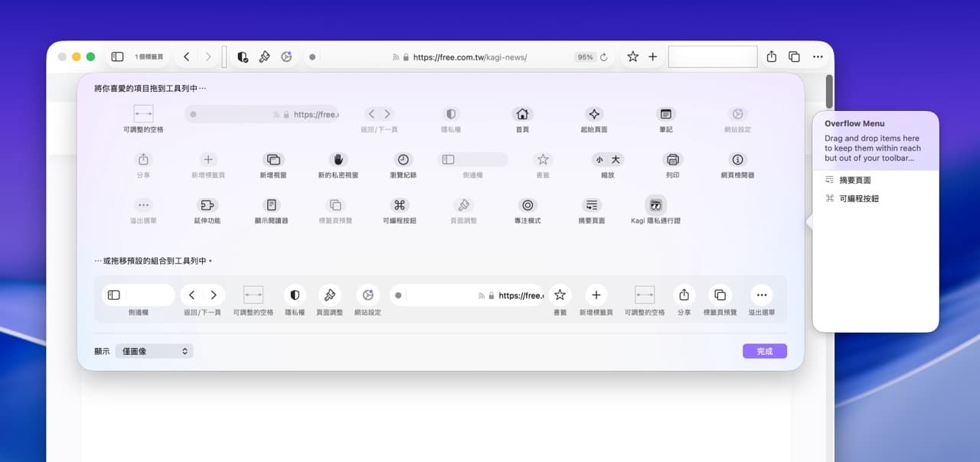The height and width of the screenshot is (462, 980).
Task: Open the 延伸功能 extensions icon
Action: click(207, 207)
